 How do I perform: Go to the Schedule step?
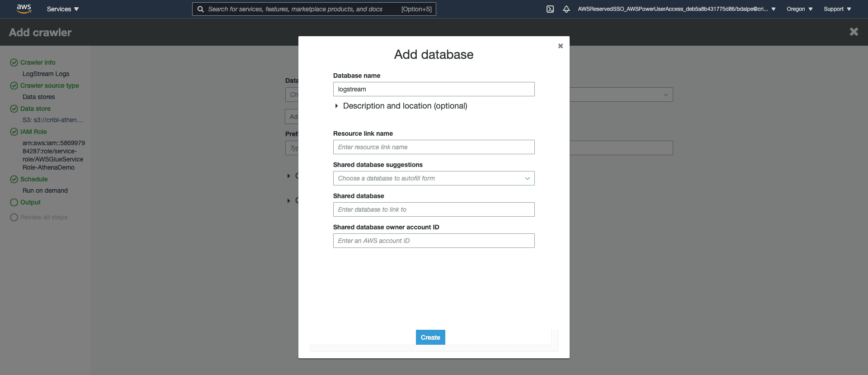[34, 179]
